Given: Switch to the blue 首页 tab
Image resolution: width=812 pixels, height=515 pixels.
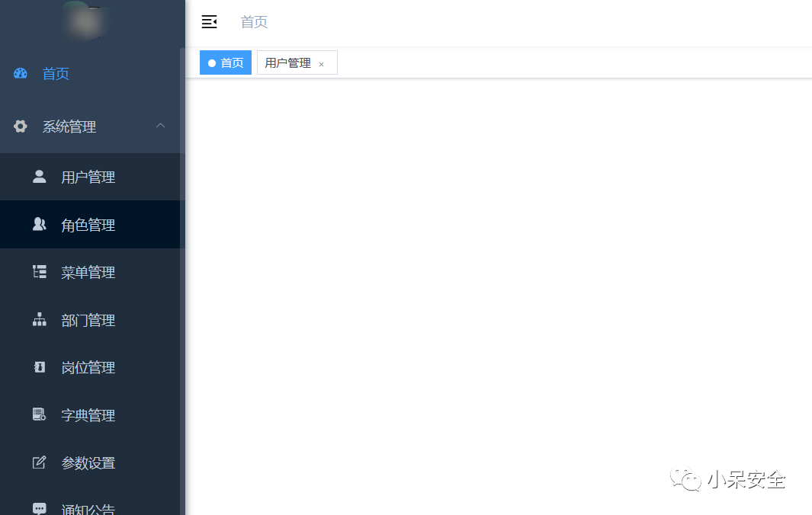Looking at the screenshot, I should 226,62.
